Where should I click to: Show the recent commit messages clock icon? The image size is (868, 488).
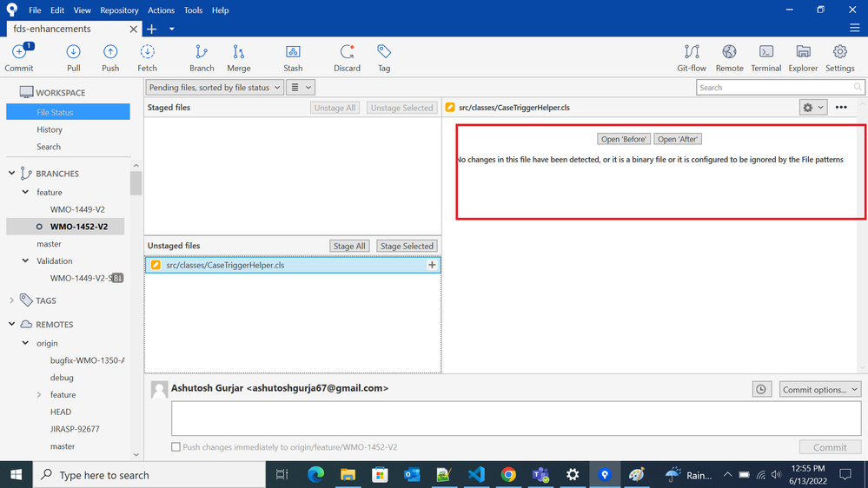pos(762,390)
